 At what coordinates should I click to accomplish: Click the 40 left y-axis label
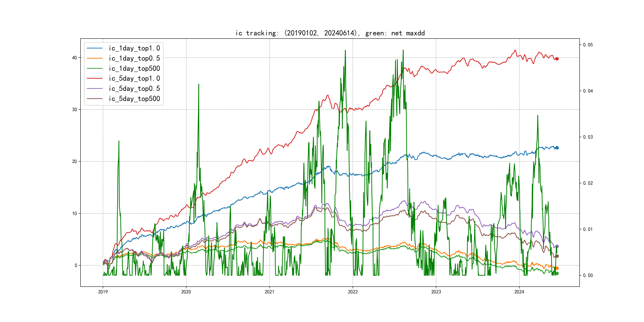click(75, 58)
